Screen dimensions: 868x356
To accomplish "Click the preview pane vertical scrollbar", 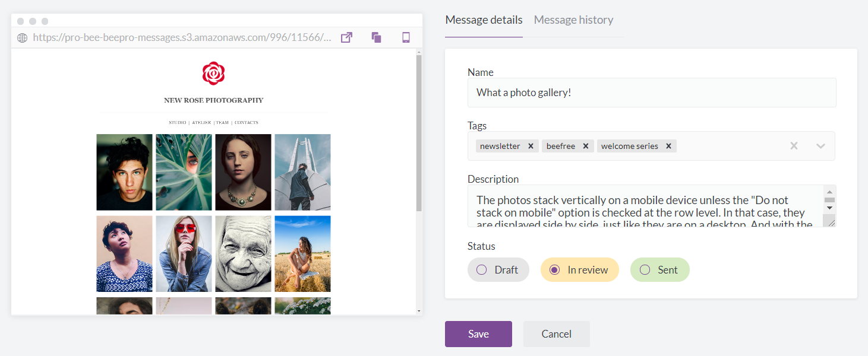I will pyautogui.click(x=419, y=133).
